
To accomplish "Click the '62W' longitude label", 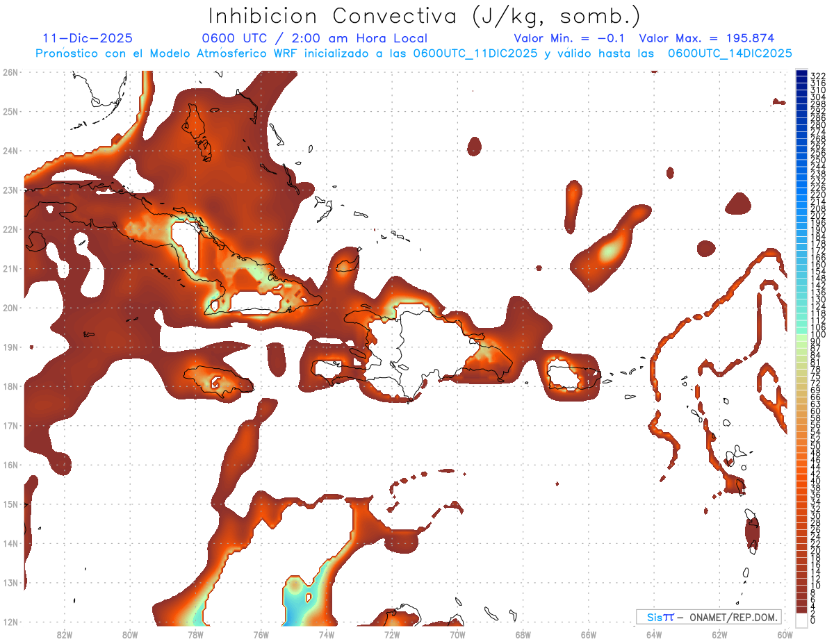I will (719, 634).
